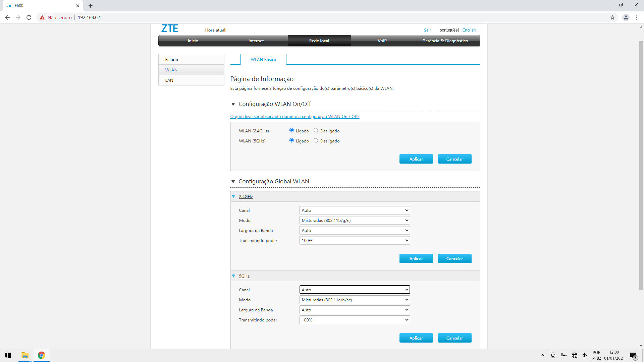Click the ZTE logo

170,28
